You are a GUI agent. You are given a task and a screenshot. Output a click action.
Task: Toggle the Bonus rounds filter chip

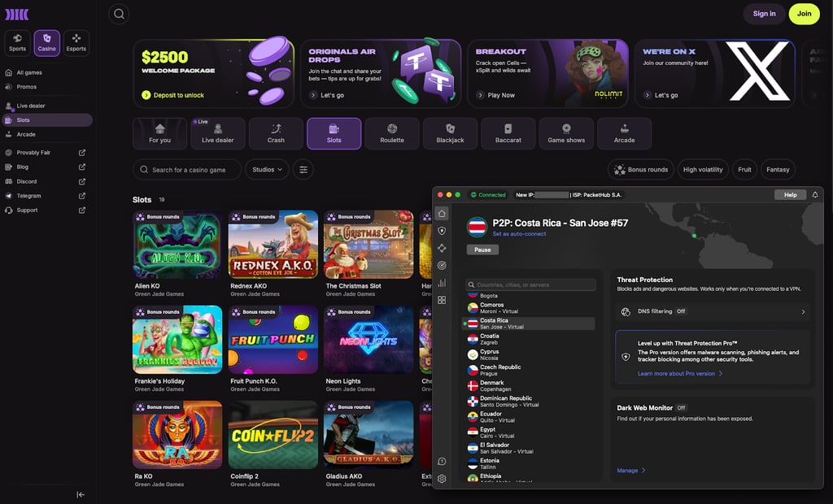pyautogui.click(x=641, y=169)
